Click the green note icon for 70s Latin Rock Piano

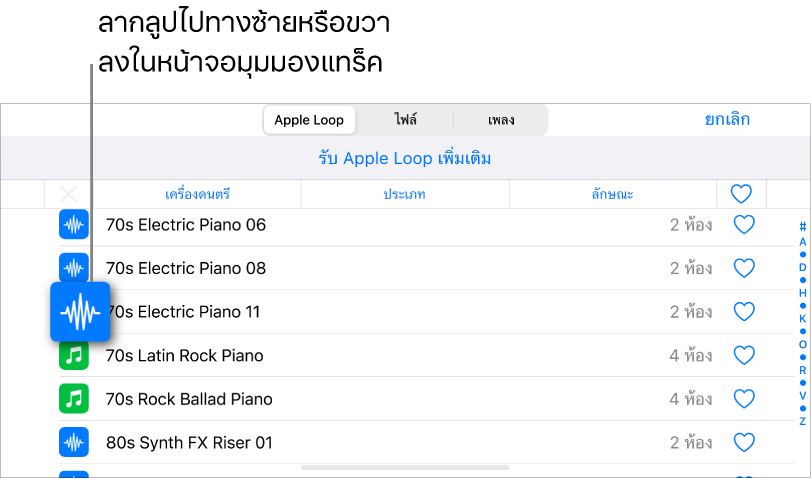pos(73,355)
